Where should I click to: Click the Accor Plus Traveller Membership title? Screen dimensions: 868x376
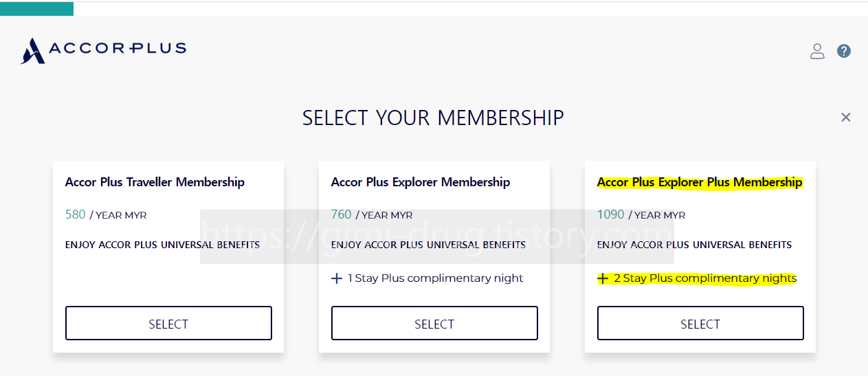point(155,182)
